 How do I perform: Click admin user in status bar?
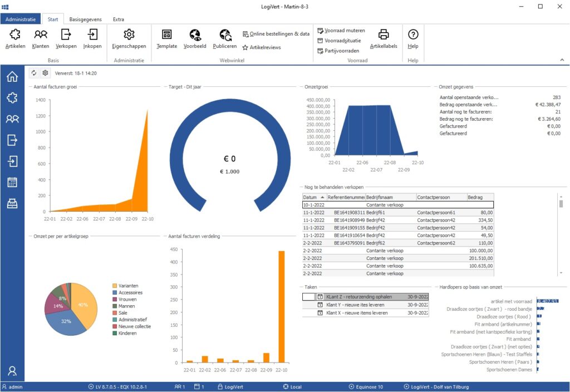pos(12,387)
